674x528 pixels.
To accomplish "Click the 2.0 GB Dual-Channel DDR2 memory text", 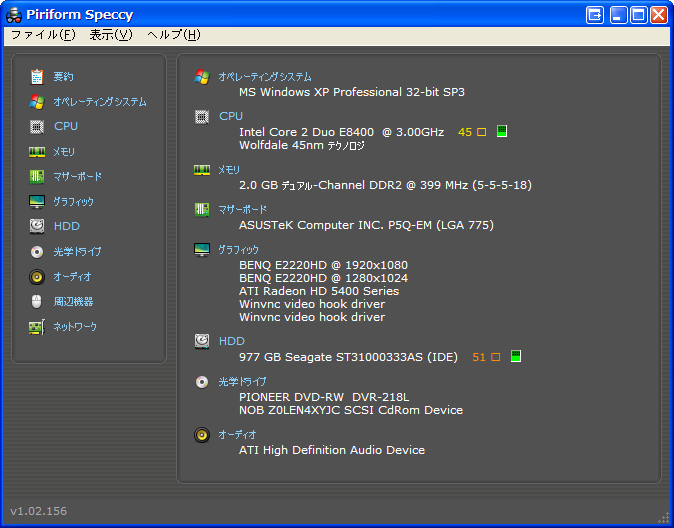I will point(385,185).
